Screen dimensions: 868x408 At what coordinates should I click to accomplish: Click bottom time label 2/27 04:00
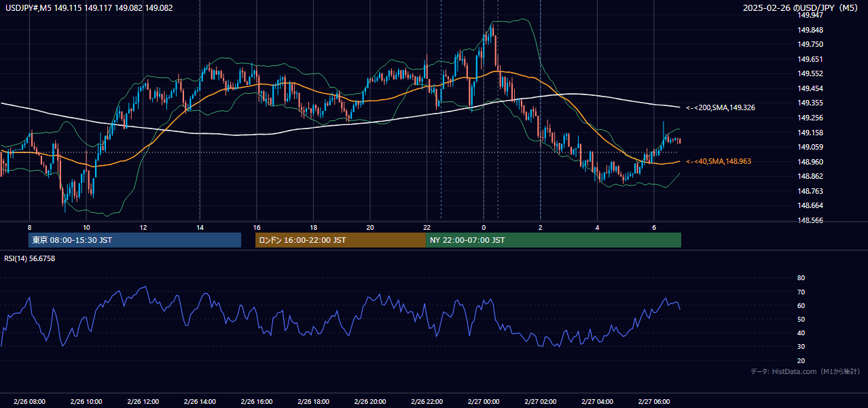click(597, 402)
